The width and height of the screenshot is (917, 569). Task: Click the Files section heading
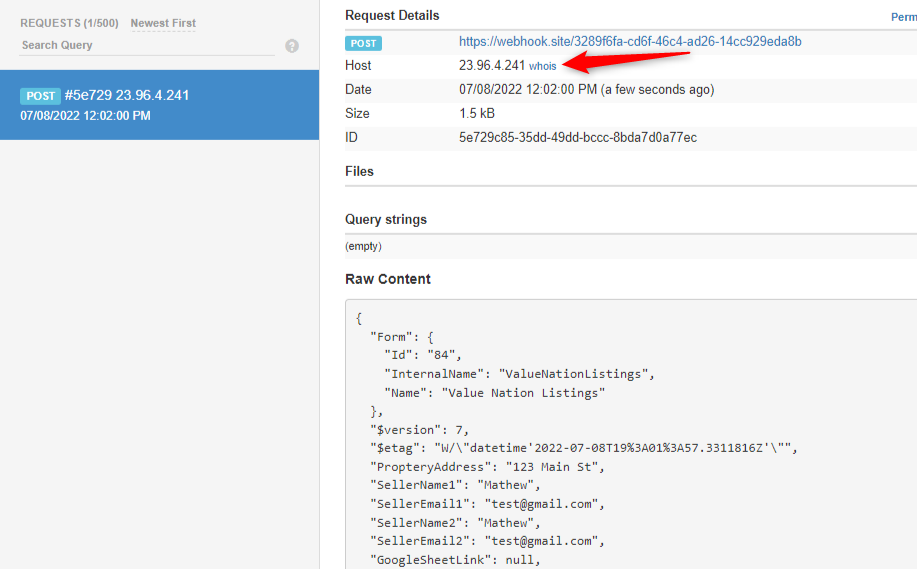(359, 171)
